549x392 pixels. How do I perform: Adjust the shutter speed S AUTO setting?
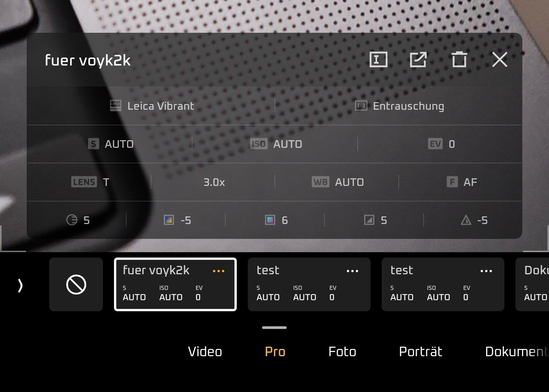pyautogui.click(x=111, y=144)
